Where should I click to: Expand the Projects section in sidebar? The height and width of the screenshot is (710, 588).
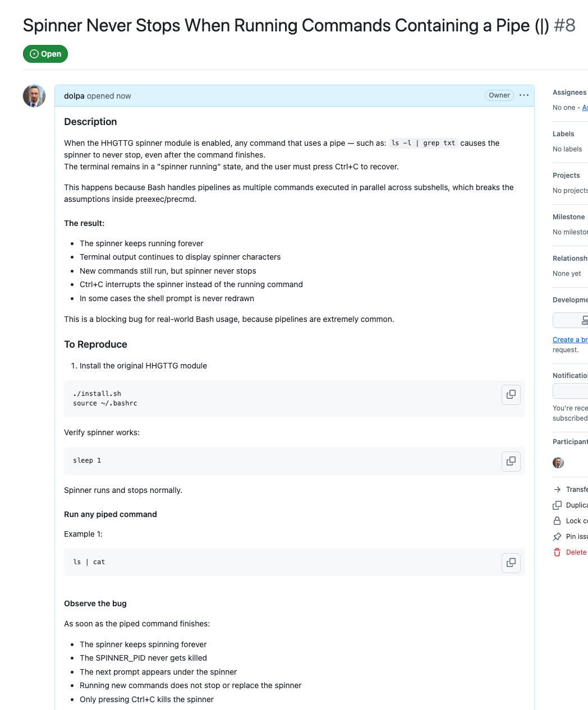(x=566, y=176)
